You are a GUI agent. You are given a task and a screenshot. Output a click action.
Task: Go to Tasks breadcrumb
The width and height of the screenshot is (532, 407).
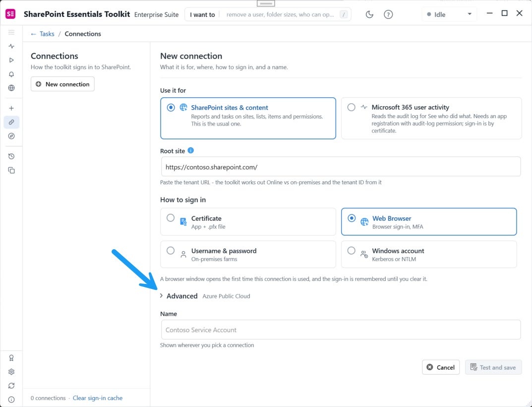47,34
